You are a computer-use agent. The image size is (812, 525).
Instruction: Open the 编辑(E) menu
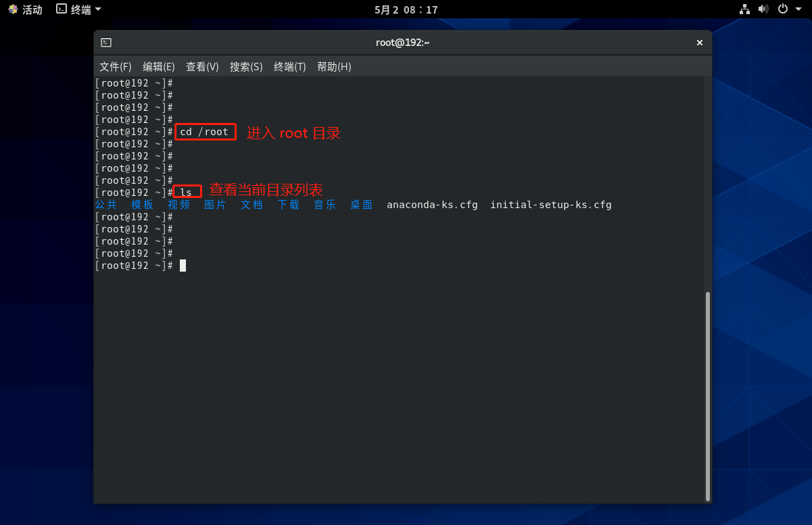tap(159, 67)
